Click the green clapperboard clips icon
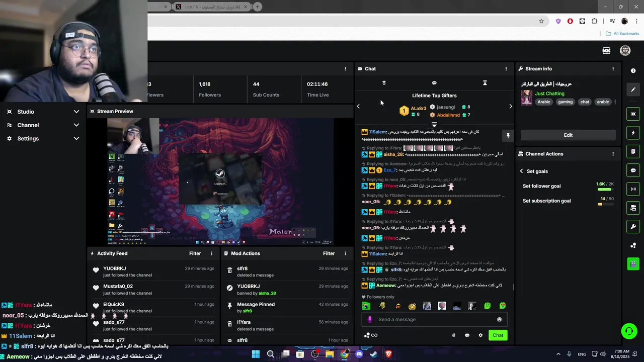644x362 pixels. (633, 263)
